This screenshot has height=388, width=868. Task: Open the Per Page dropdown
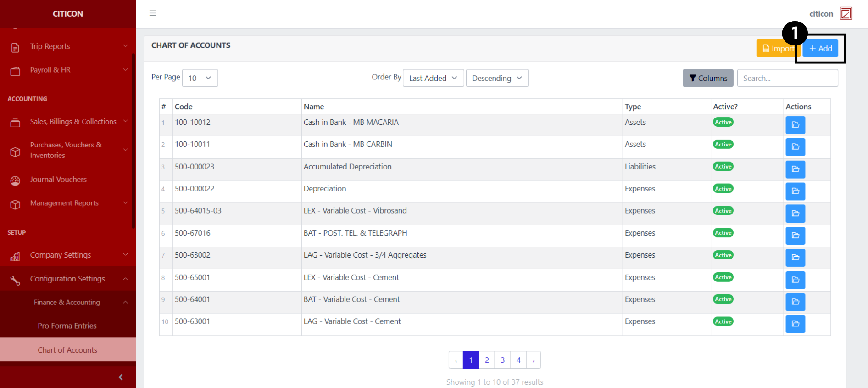[x=200, y=78]
